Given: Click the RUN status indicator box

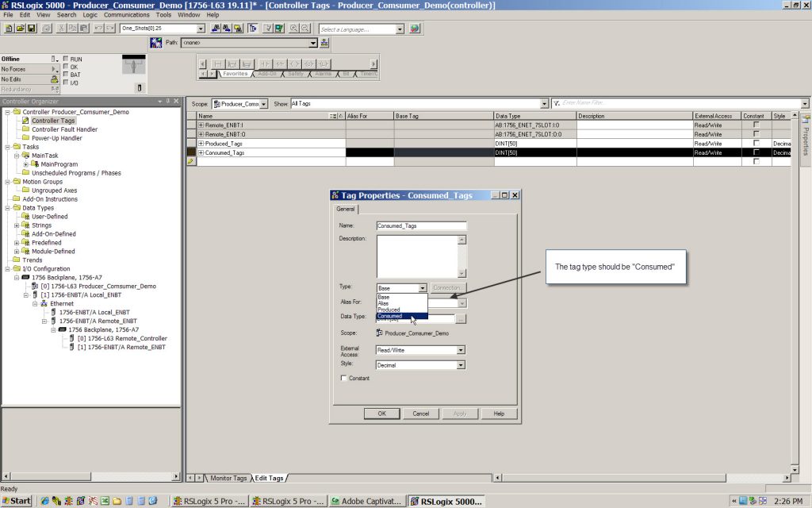Looking at the screenshot, I should pyautogui.click(x=66, y=59).
